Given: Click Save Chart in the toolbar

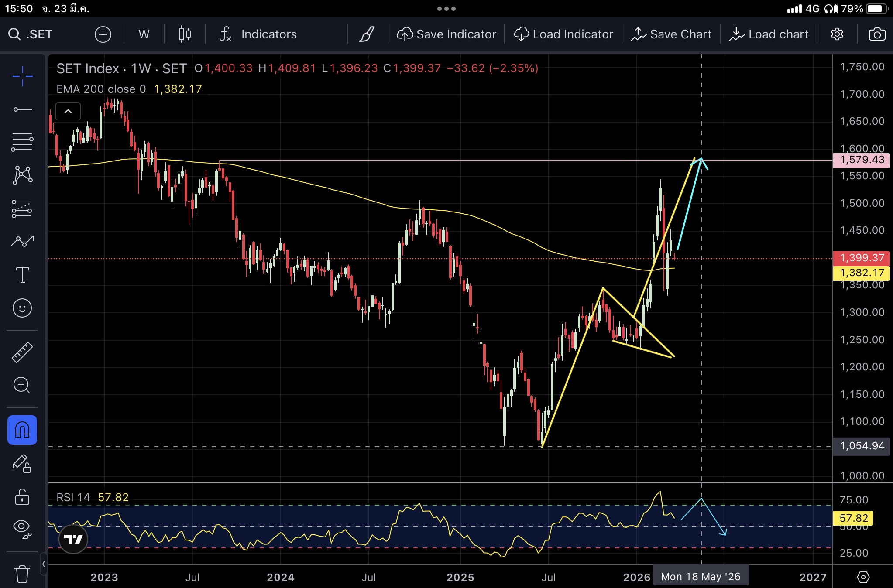Looking at the screenshot, I should 671,34.
